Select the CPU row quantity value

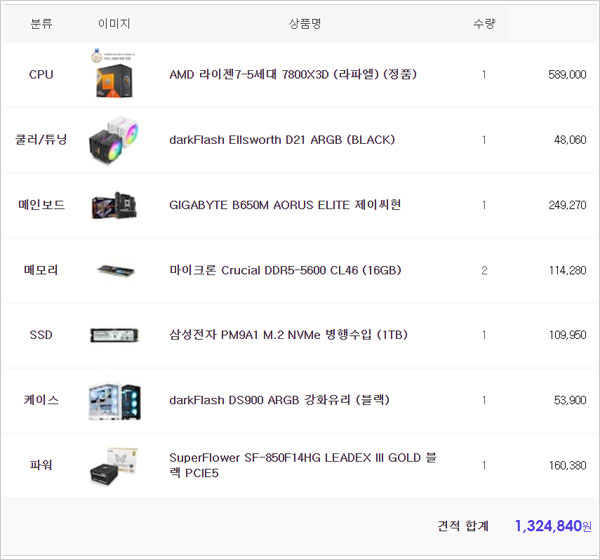pyautogui.click(x=484, y=75)
